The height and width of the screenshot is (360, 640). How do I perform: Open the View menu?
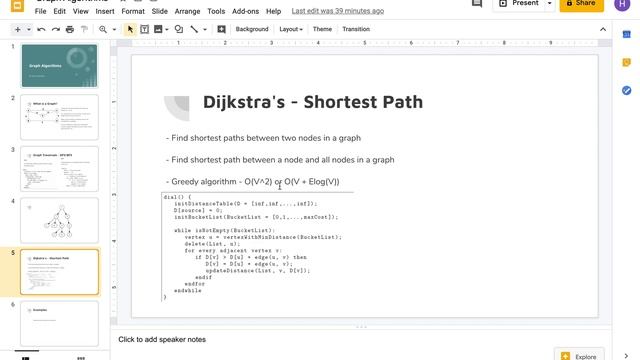coord(81,11)
